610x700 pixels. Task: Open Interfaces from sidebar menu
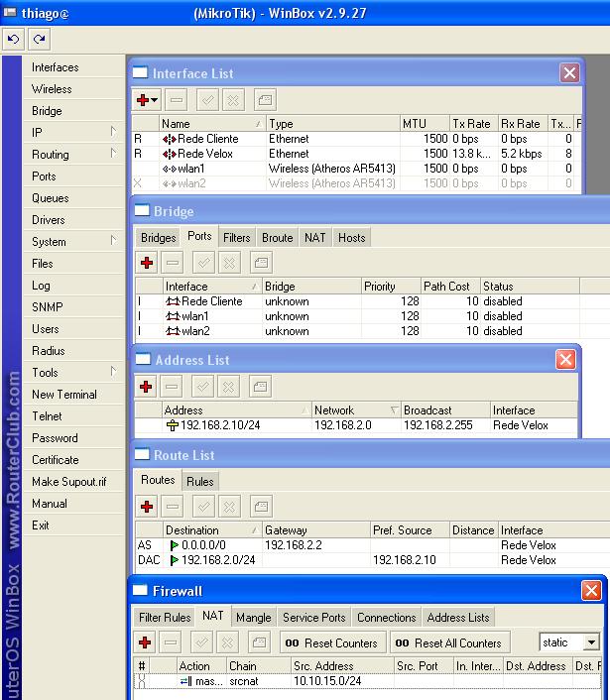coord(73,67)
